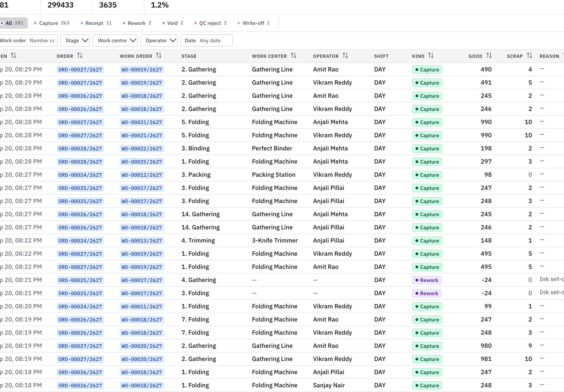
Task: Filter by Void 2 tab
Action: tap(173, 23)
